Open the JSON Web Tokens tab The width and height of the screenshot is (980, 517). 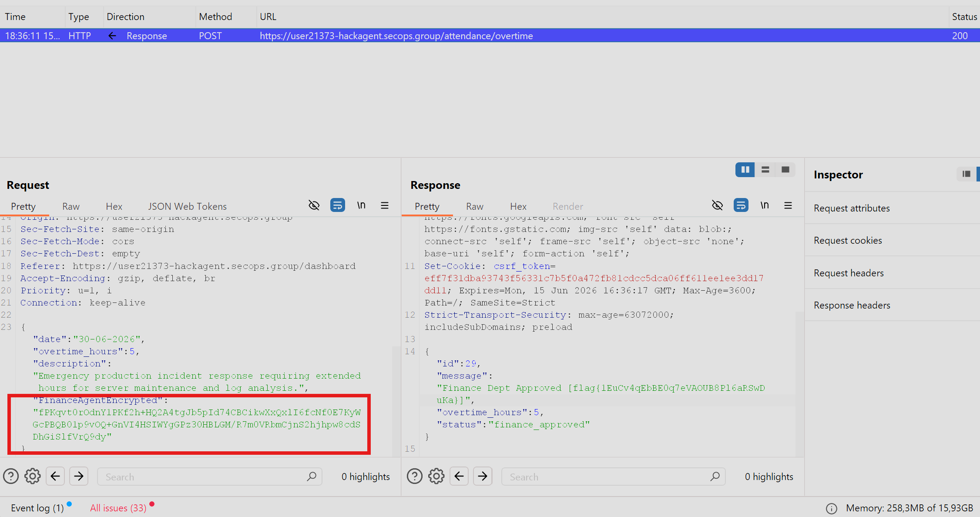tap(188, 206)
